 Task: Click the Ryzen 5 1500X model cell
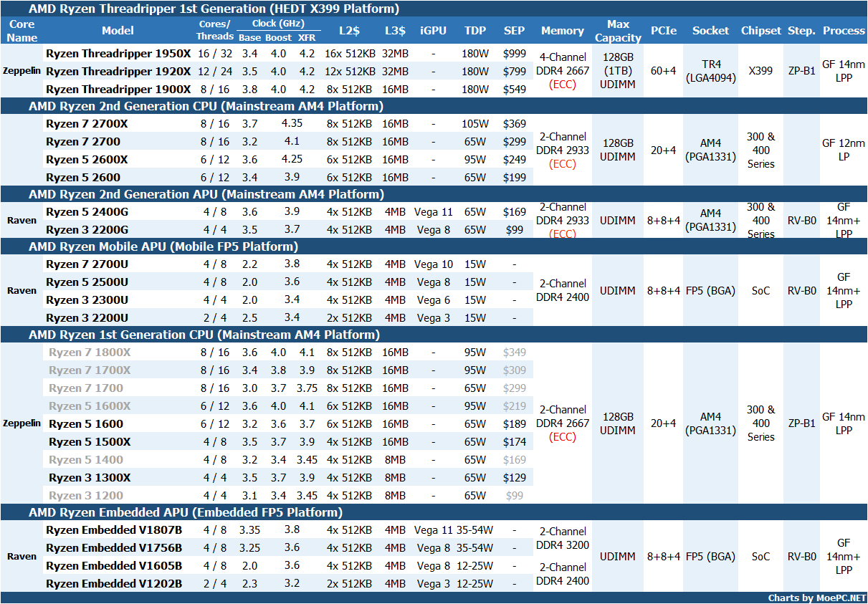[x=90, y=442]
